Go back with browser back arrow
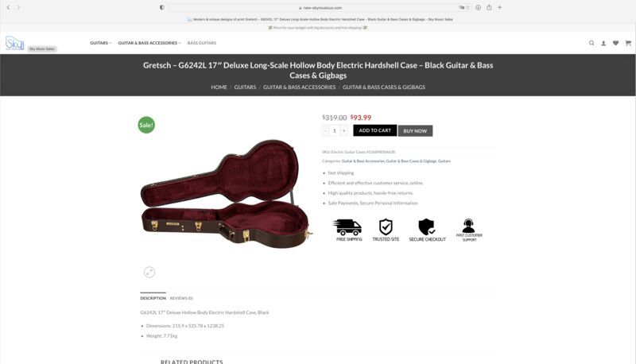Viewport: 636px width, 364px height. [x=8, y=7]
